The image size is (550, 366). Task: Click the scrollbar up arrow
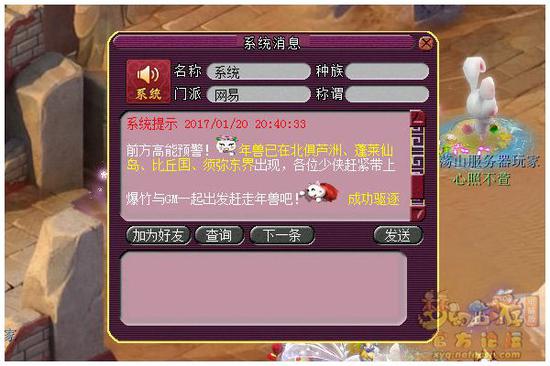click(418, 117)
